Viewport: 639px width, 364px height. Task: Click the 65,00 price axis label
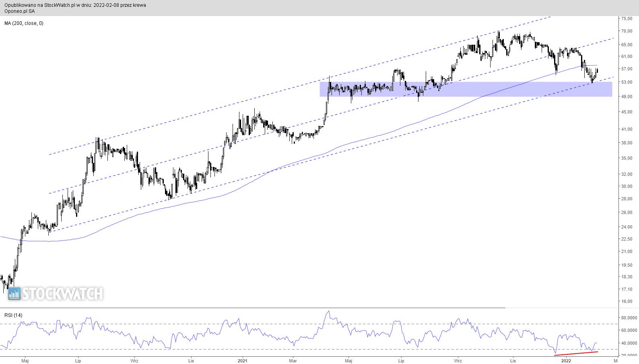click(x=627, y=44)
